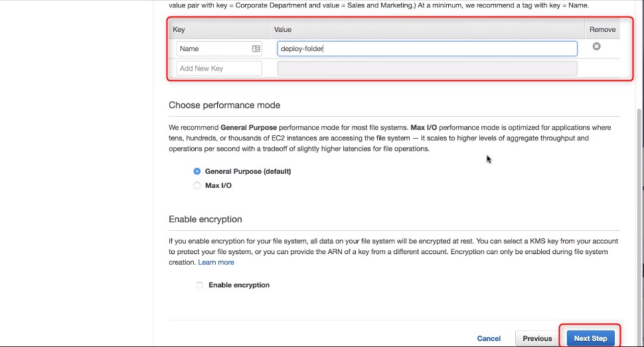Select General Purpose performance mode radio
The image size is (644, 347).
click(x=197, y=171)
